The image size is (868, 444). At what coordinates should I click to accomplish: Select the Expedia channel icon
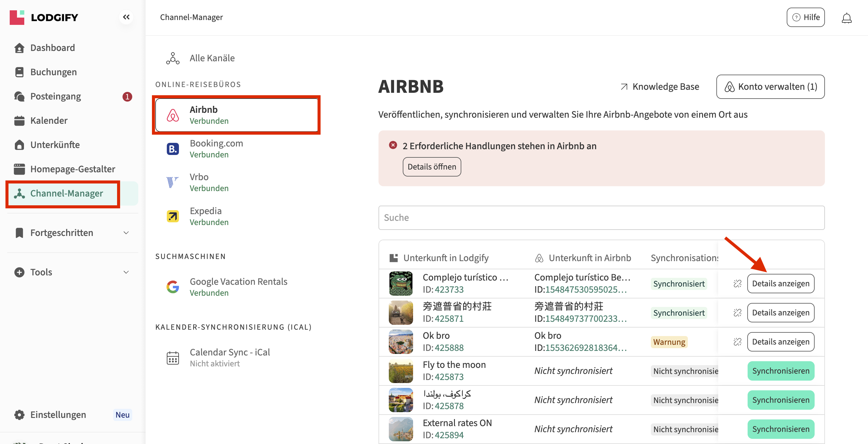tap(173, 216)
